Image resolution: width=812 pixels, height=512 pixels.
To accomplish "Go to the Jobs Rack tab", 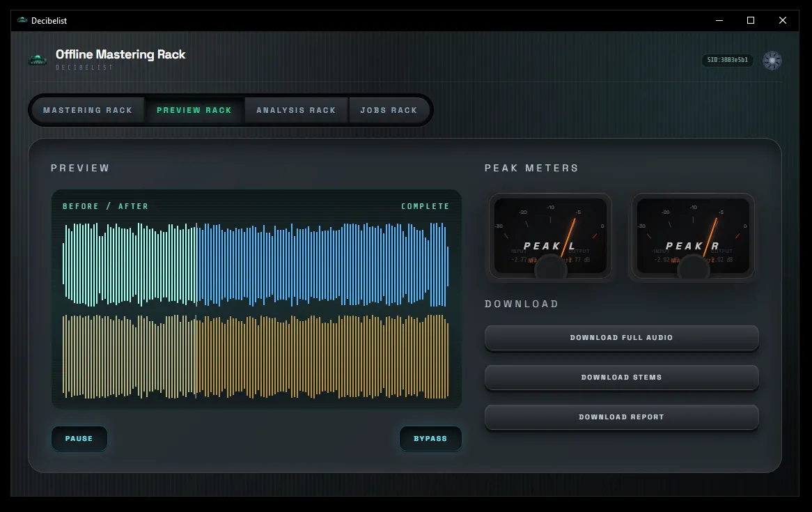I will tap(389, 110).
